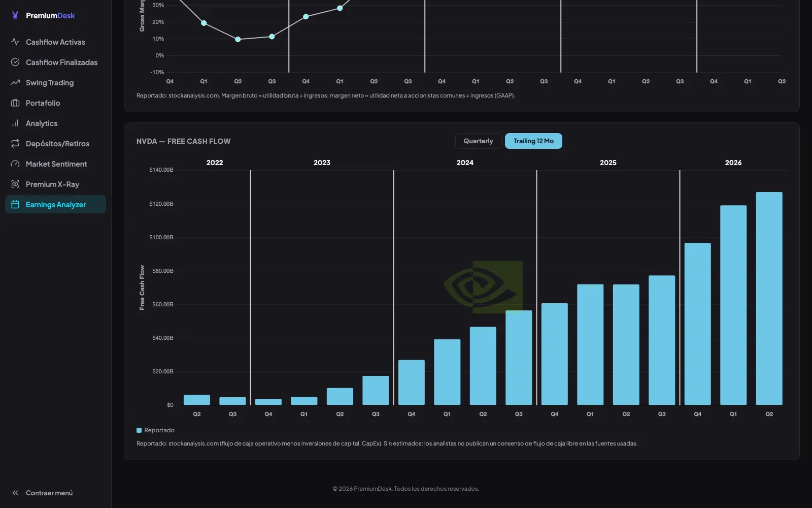Click the Depósitos/Retiros arrows icon

tap(15, 143)
